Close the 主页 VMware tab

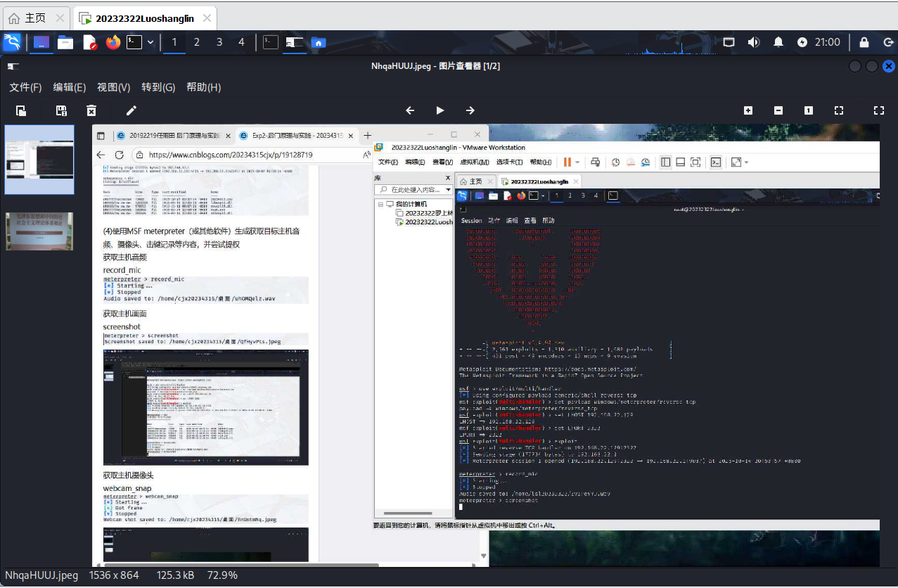pyautogui.click(x=60, y=18)
